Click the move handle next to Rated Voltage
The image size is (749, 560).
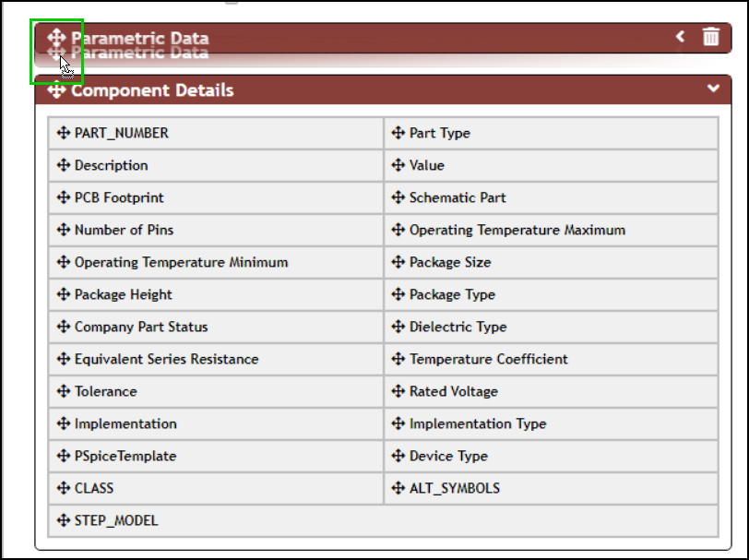pos(398,391)
